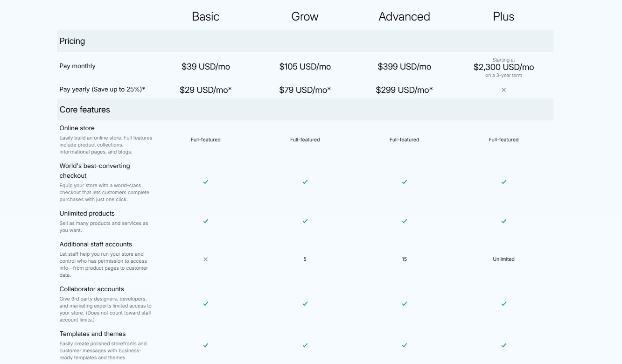The width and height of the screenshot is (622, 364).
Task: Click the $39 USD/mo Basic monthly price
Action: click(x=205, y=66)
